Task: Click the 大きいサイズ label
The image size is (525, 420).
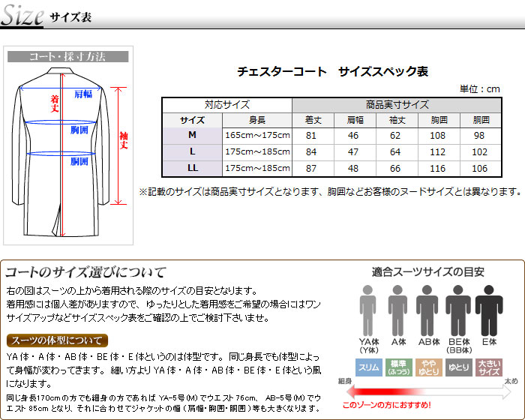Action: tap(489, 367)
